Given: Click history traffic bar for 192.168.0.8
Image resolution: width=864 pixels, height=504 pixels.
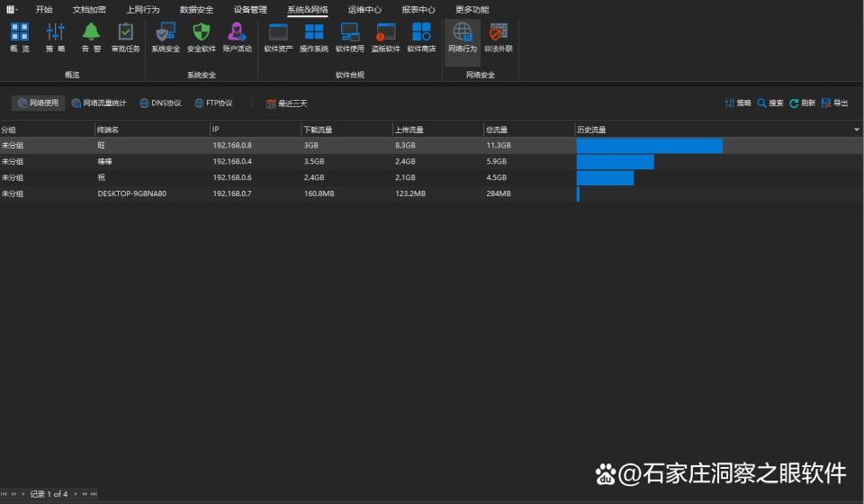Looking at the screenshot, I should coord(650,146).
